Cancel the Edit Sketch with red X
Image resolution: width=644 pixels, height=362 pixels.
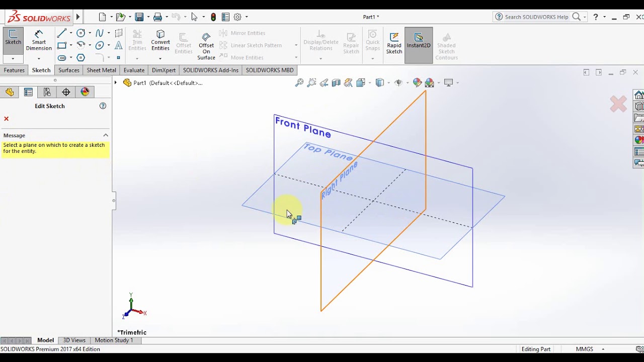point(7,119)
